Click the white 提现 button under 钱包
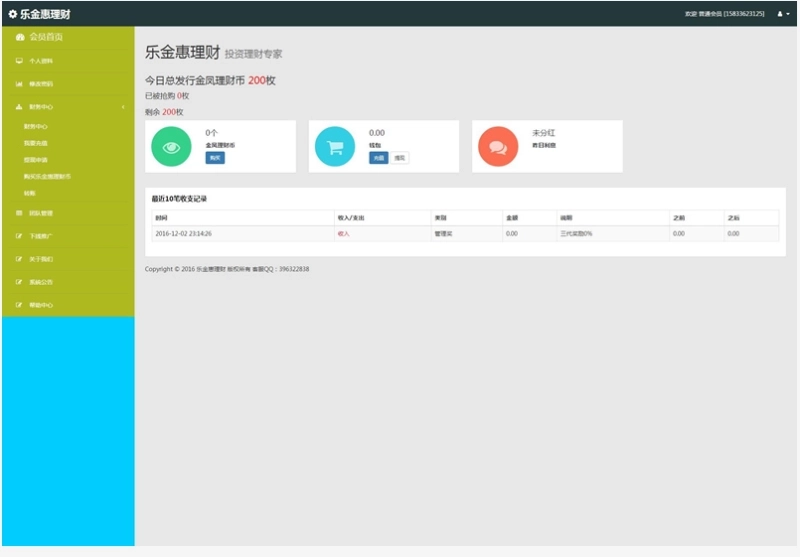 [399, 158]
